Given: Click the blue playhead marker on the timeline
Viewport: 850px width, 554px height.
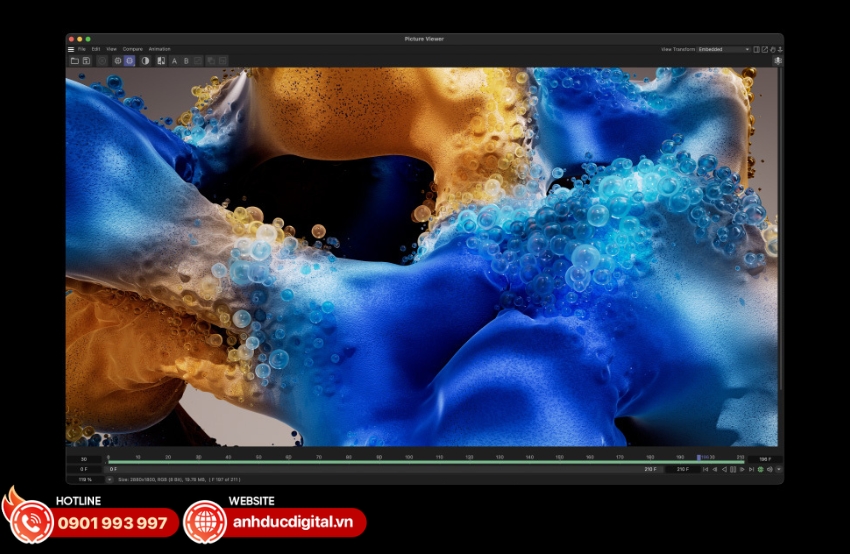Looking at the screenshot, I should (x=698, y=458).
